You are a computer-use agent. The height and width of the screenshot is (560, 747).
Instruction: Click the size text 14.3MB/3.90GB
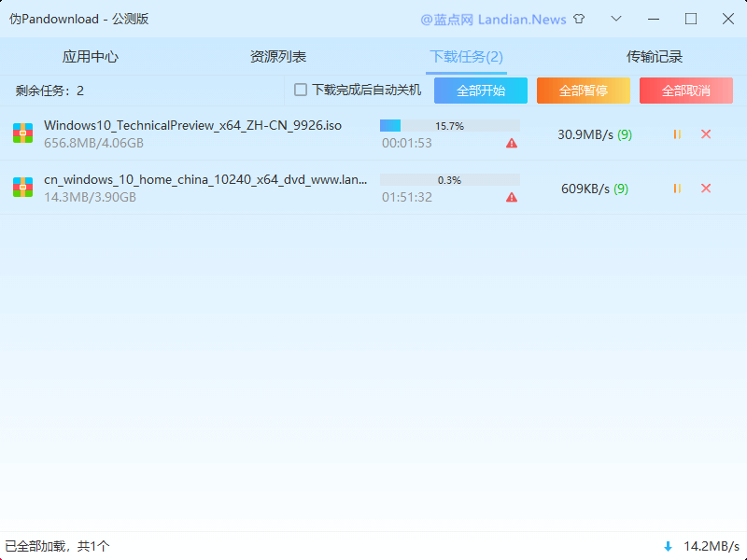tap(90, 197)
